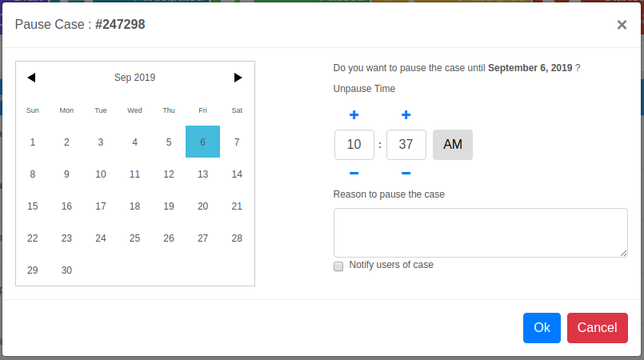Choose September 28 on the calendar
The image size is (644, 360).
237,238
